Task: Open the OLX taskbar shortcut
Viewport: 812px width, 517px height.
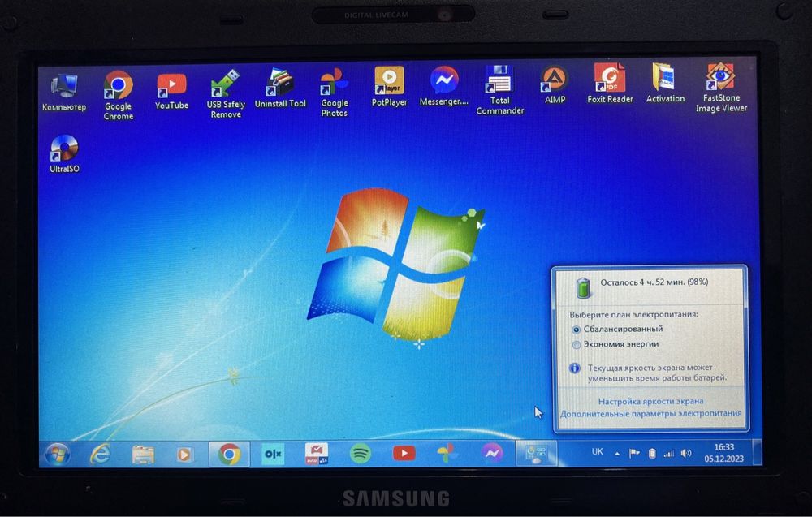Action: [273, 454]
